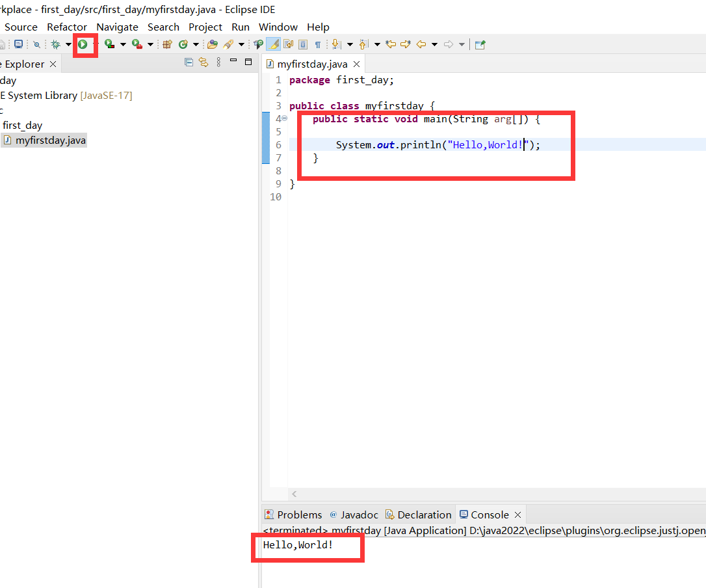
Task: Click the New Java Class icon
Action: (183, 44)
